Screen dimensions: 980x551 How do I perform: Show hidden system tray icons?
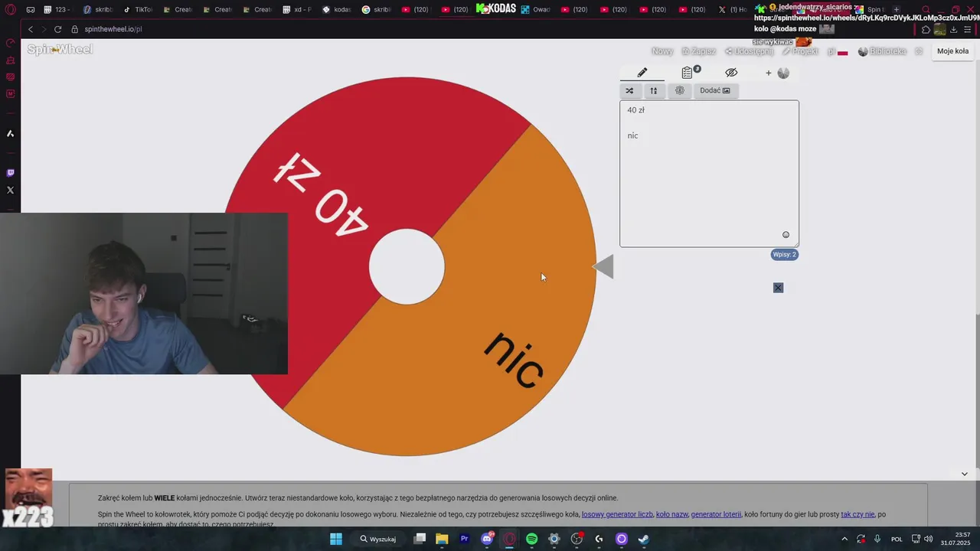(844, 539)
